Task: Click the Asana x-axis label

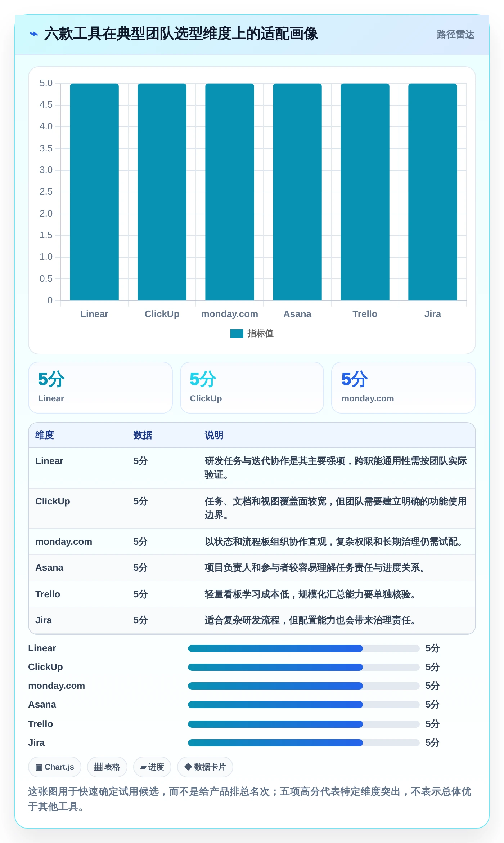Action: coord(297,314)
